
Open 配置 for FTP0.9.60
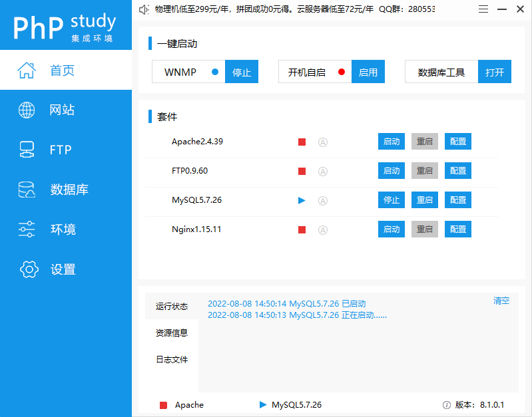458,170
